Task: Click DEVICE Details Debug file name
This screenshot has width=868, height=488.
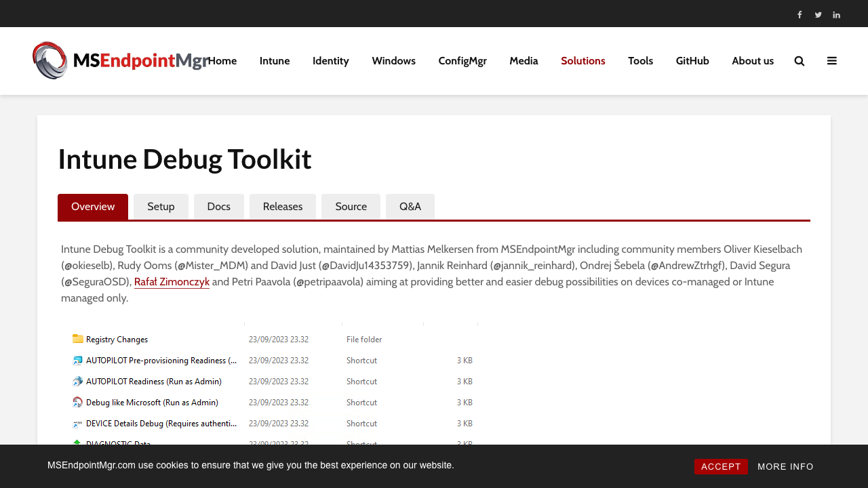Action: click(x=161, y=424)
